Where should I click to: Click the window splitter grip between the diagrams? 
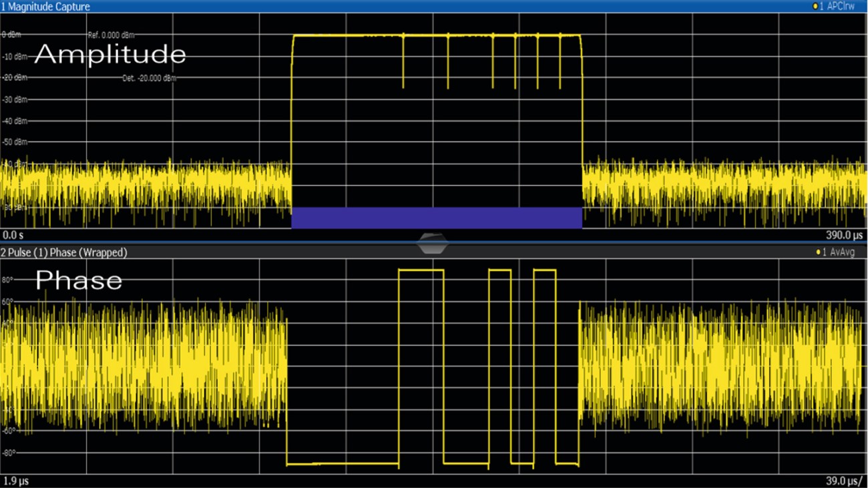tap(433, 240)
